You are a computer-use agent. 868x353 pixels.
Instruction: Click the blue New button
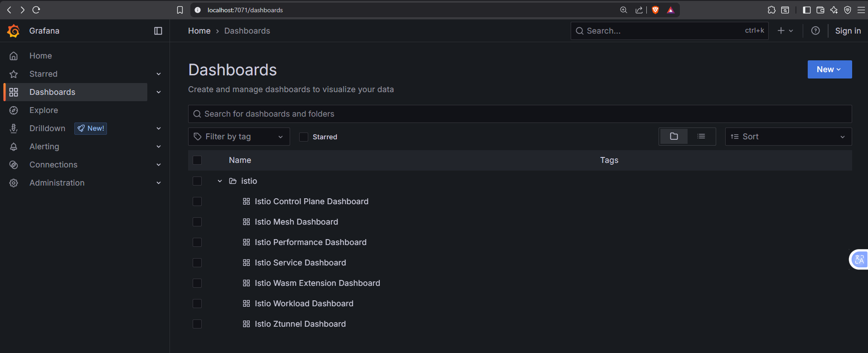pyautogui.click(x=829, y=69)
